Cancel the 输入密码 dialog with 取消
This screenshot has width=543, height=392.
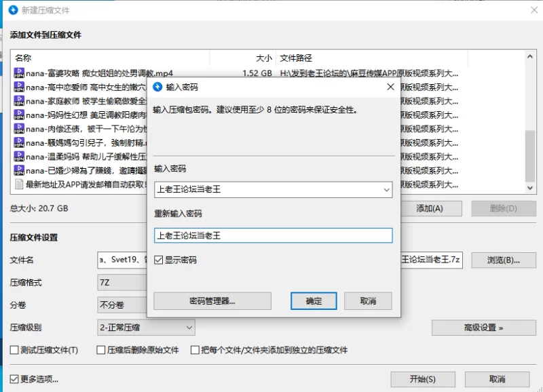[368, 301]
